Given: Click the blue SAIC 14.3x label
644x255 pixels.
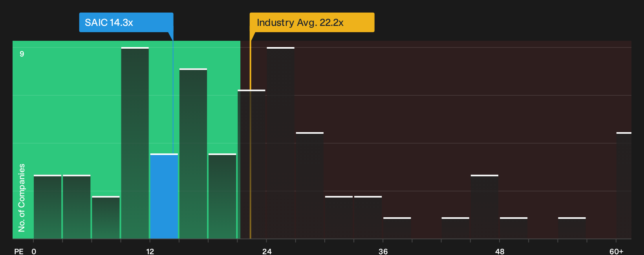Looking at the screenshot, I should coord(126,22).
